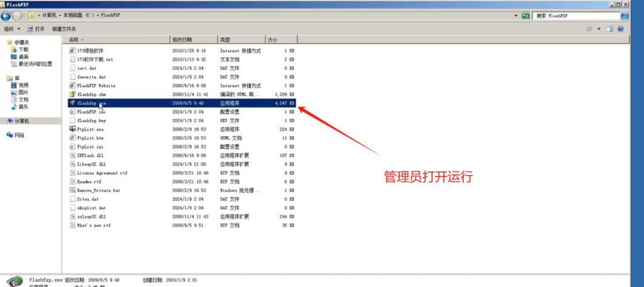Click the FtpList.htm HTML icon
Screen dimensions: 644x287
click(73, 138)
